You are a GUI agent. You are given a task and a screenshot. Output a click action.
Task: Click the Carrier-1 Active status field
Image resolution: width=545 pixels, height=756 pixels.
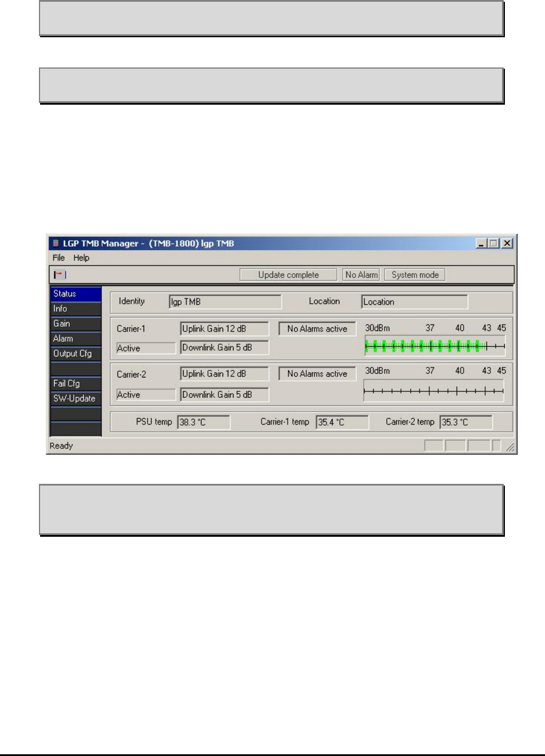click(146, 348)
